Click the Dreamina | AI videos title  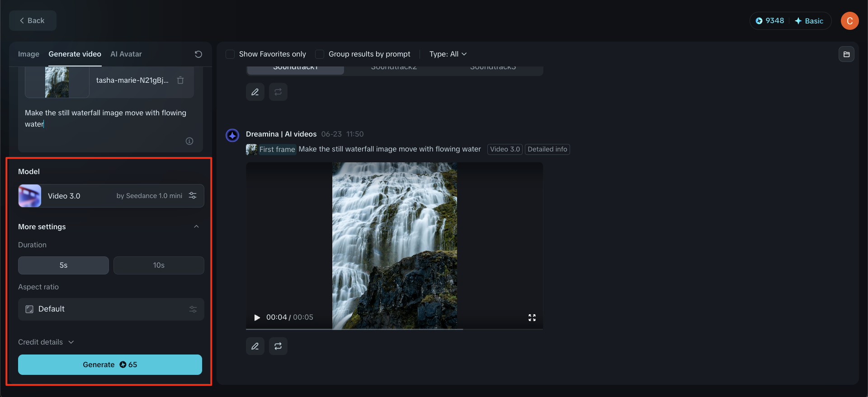281,134
